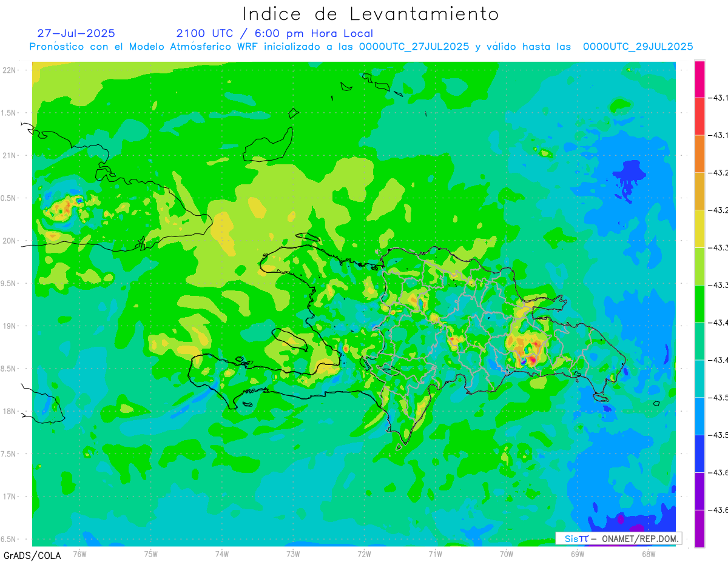Click the '72W' longitude label
Screen dimensions: 728x562
(x=364, y=554)
